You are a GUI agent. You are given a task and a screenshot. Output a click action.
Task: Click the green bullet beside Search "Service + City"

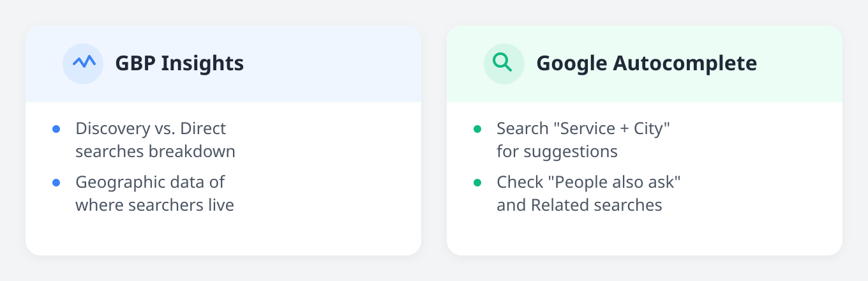pyautogui.click(x=477, y=129)
